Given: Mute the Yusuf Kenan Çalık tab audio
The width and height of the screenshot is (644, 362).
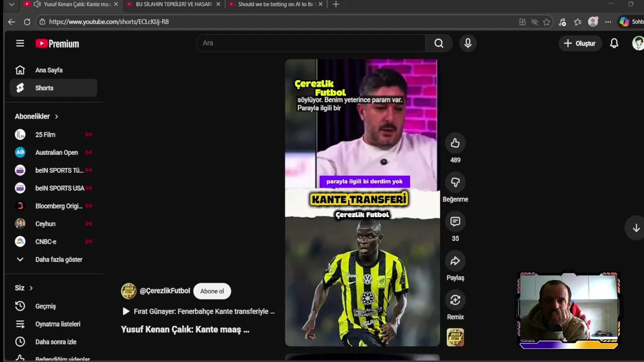Looking at the screenshot, I should click(x=37, y=5).
